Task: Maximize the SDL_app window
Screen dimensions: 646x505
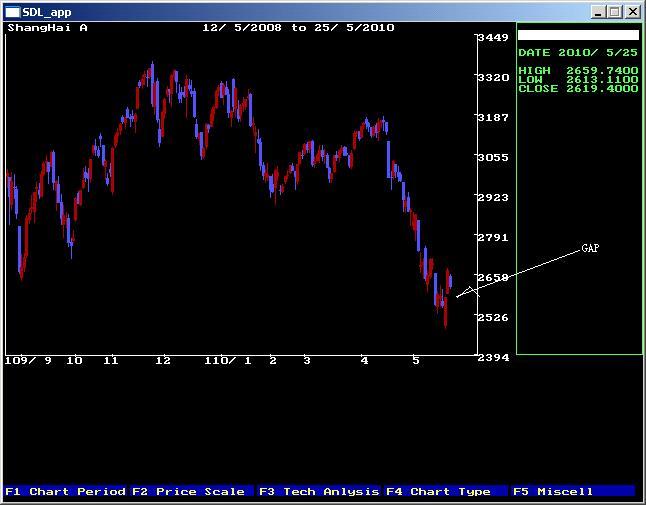Action: pyautogui.click(x=614, y=12)
